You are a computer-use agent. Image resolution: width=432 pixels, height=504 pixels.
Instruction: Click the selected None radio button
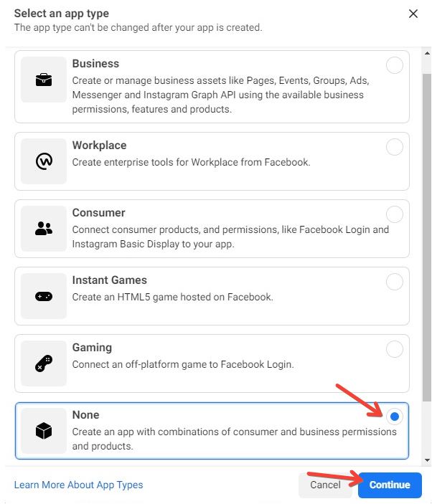click(395, 417)
